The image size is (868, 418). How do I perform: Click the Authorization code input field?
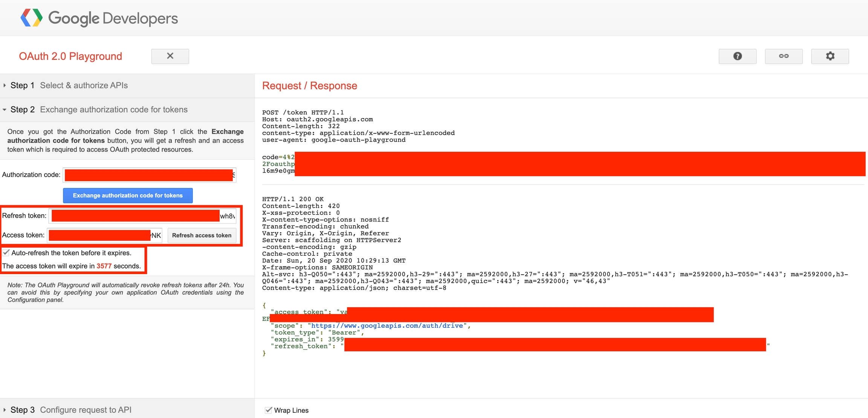pyautogui.click(x=149, y=175)
